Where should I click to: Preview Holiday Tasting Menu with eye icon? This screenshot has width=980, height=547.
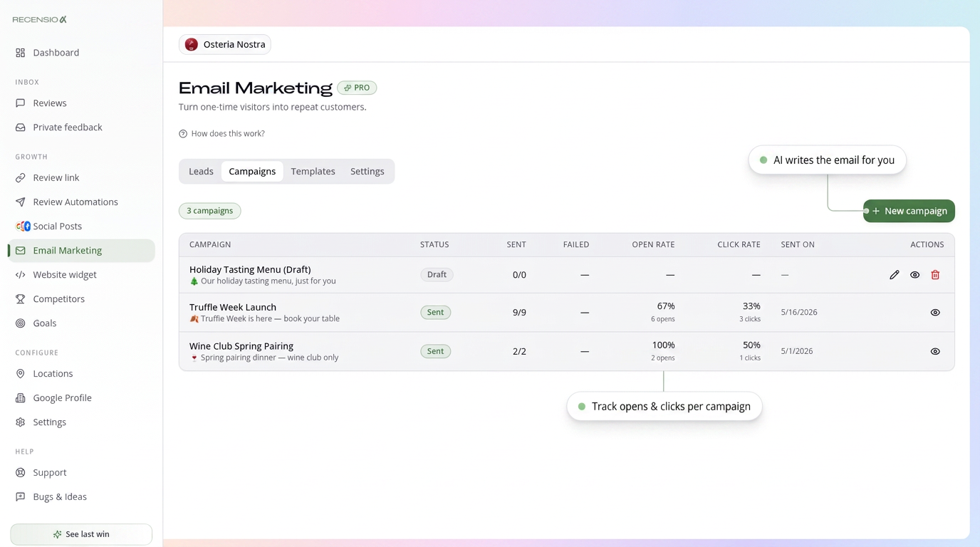[x=915, y=275]
